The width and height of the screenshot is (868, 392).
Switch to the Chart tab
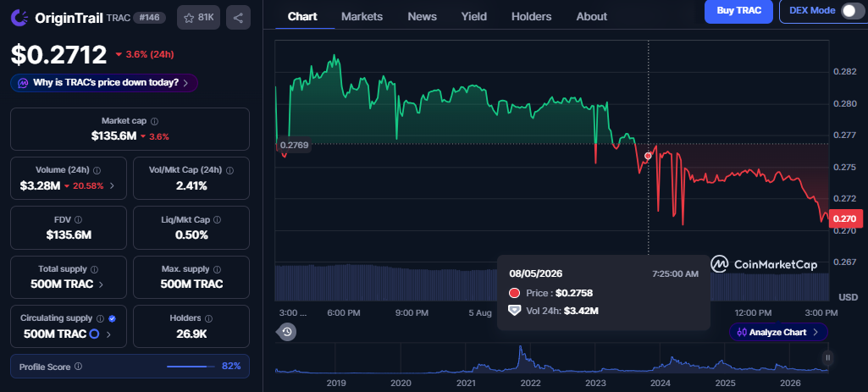click(x=301, y=17)
